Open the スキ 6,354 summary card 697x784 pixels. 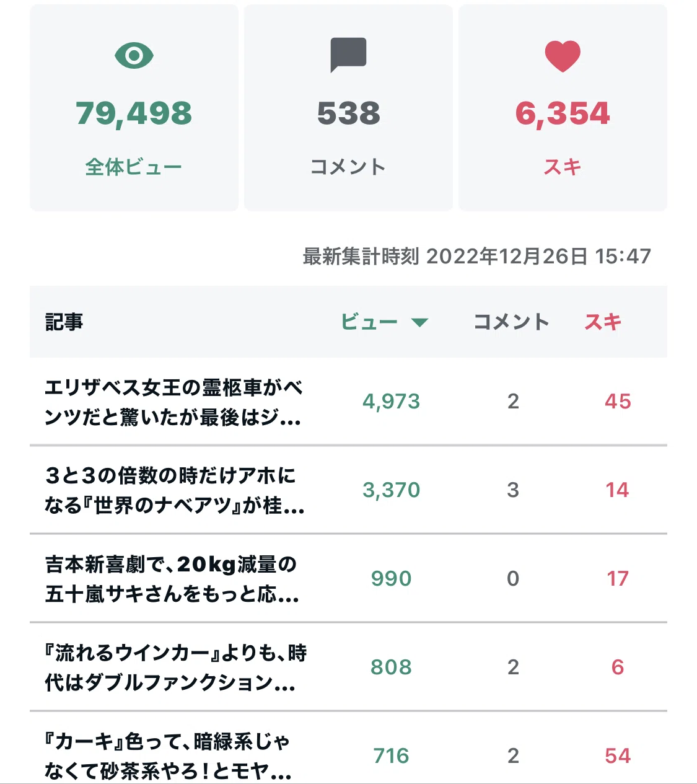[563, 108]
